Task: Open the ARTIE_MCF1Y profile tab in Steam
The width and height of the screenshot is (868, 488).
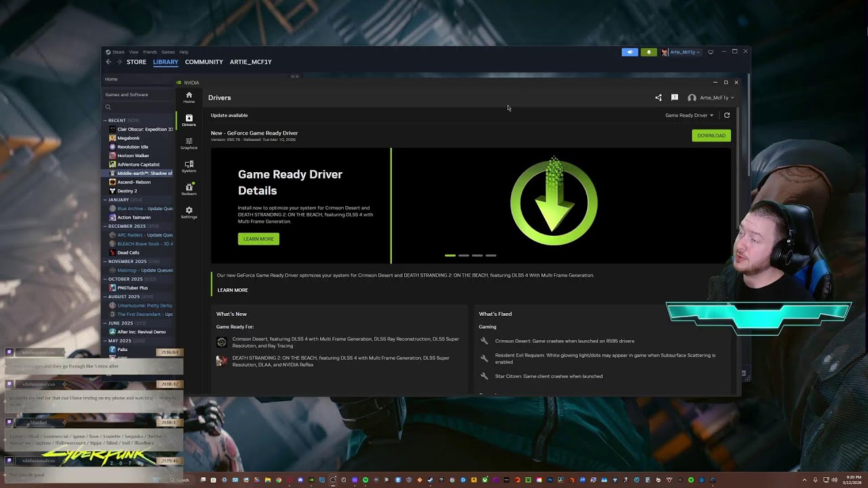Action: (251, 62)
